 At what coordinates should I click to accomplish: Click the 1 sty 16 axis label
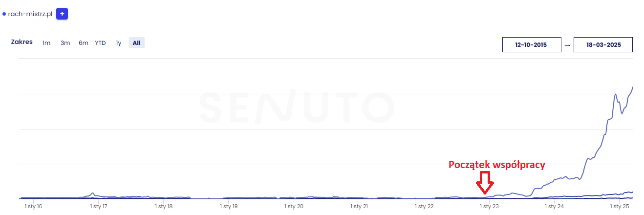pos(33,207)
